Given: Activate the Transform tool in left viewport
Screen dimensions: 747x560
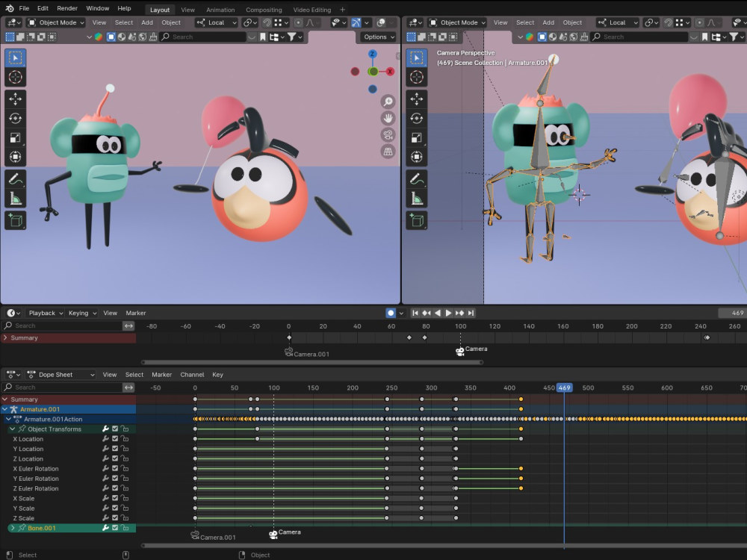Looking at the screenshot, I should tap(15, 157).
